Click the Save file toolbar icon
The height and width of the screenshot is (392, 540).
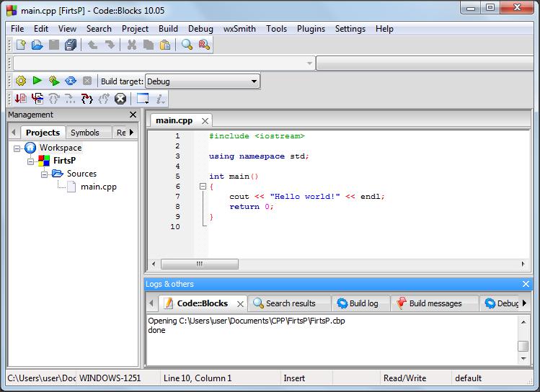click(x=54, y=45)
